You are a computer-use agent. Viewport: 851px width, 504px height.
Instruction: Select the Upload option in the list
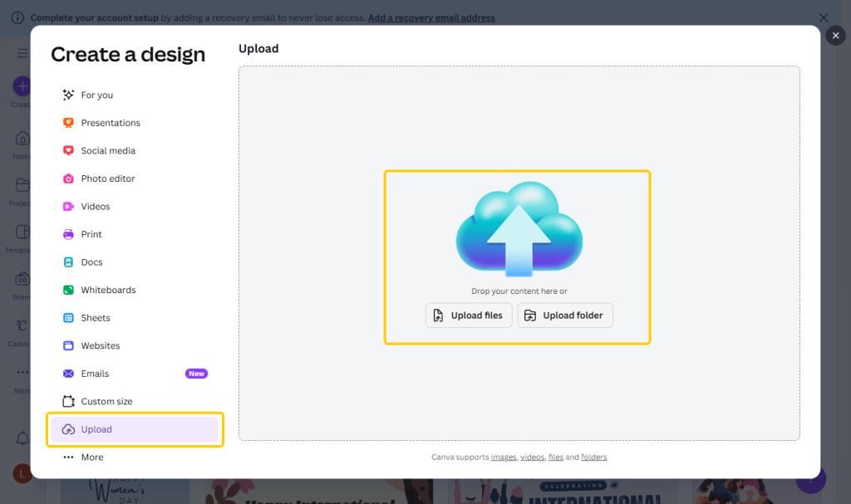[x=98, y=429]
